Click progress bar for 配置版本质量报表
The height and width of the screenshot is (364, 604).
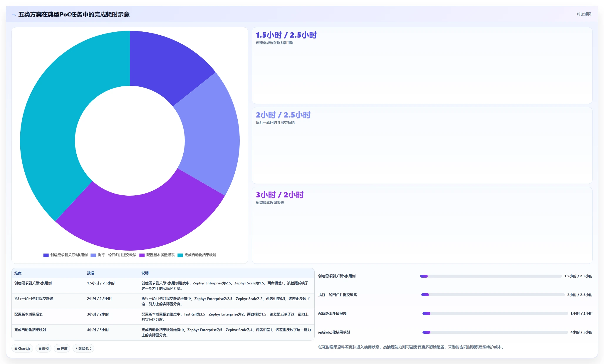pos(495,313)
